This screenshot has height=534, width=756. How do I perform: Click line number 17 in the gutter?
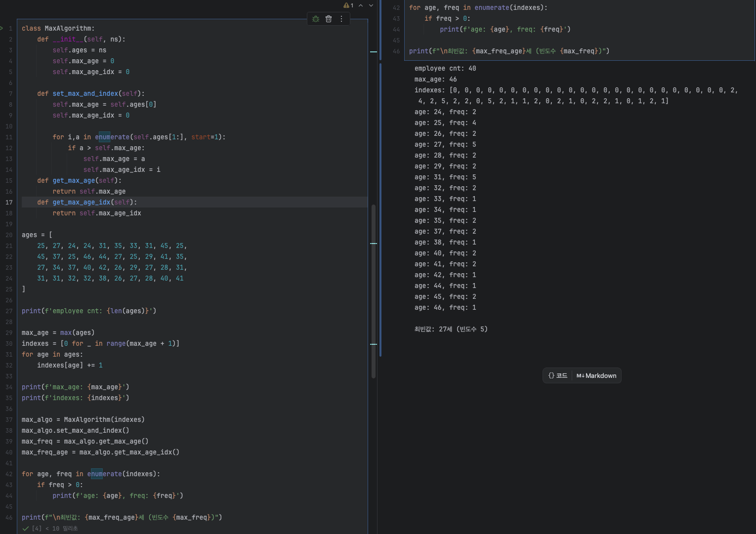coord(9,202)
